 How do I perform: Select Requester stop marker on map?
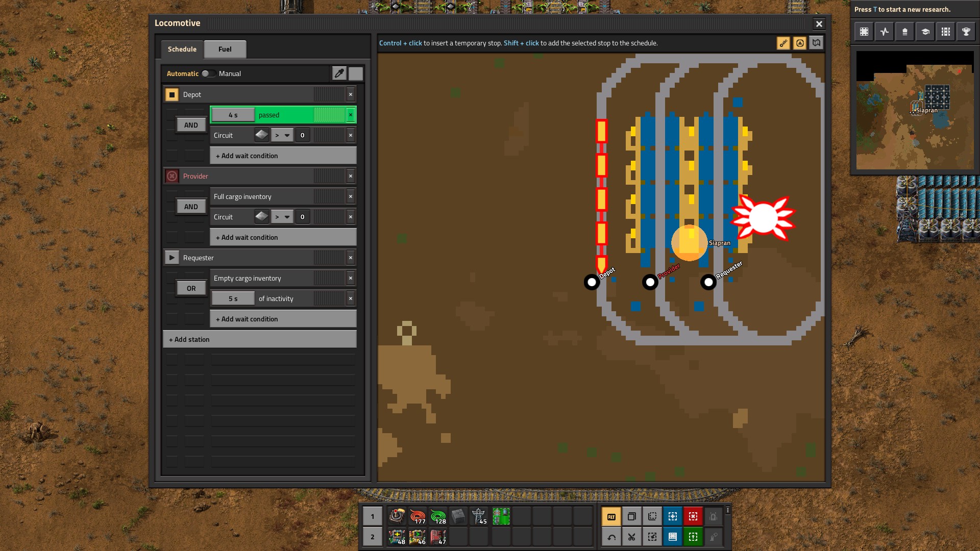(708, 282)
